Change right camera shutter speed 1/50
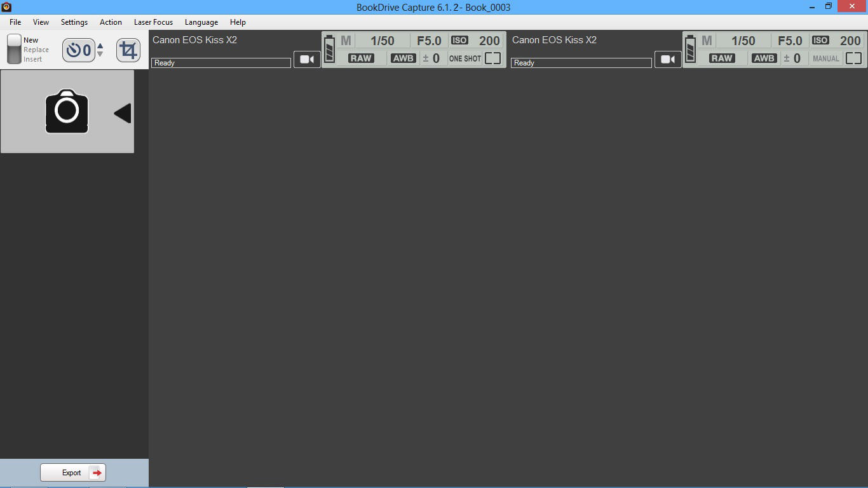Image resolution: width=868 pixels, height=488 pixels. coord(743,41)
